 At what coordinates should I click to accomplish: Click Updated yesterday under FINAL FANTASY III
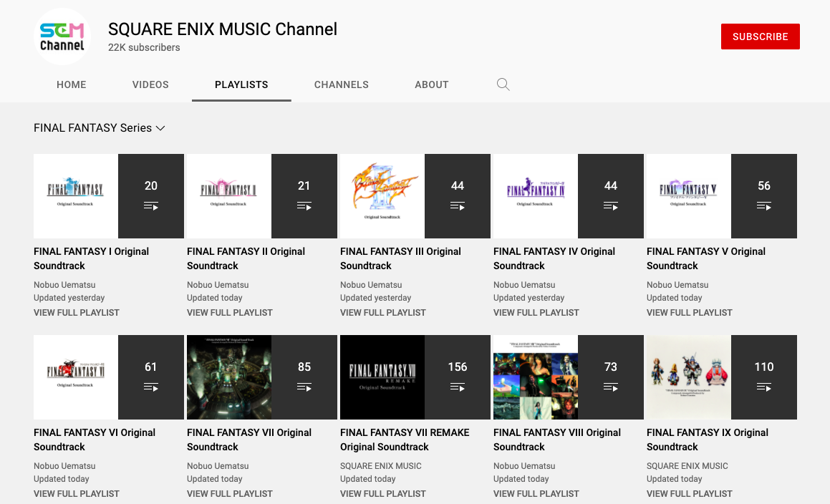[375, 298]
